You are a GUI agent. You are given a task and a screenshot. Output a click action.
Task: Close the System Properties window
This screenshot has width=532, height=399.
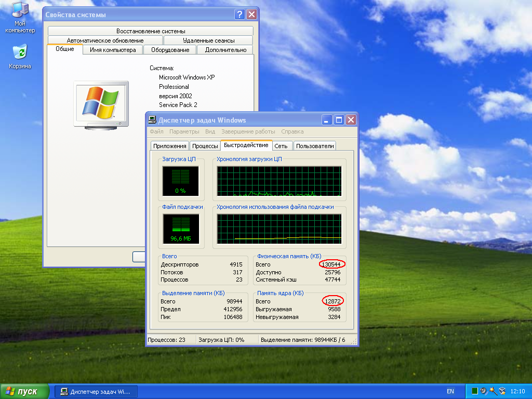[251, 14]
